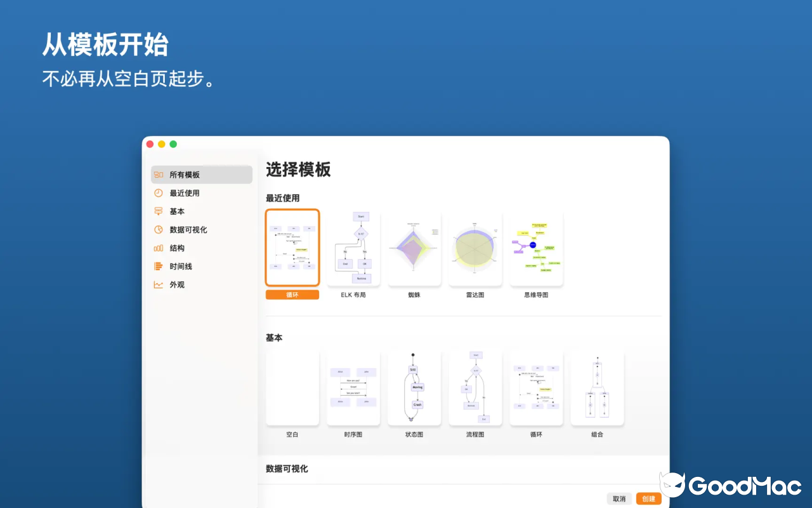The width and height of the screenshot is (812, 508).
Task: Click the 选择模板 heading
Action: 298,170
